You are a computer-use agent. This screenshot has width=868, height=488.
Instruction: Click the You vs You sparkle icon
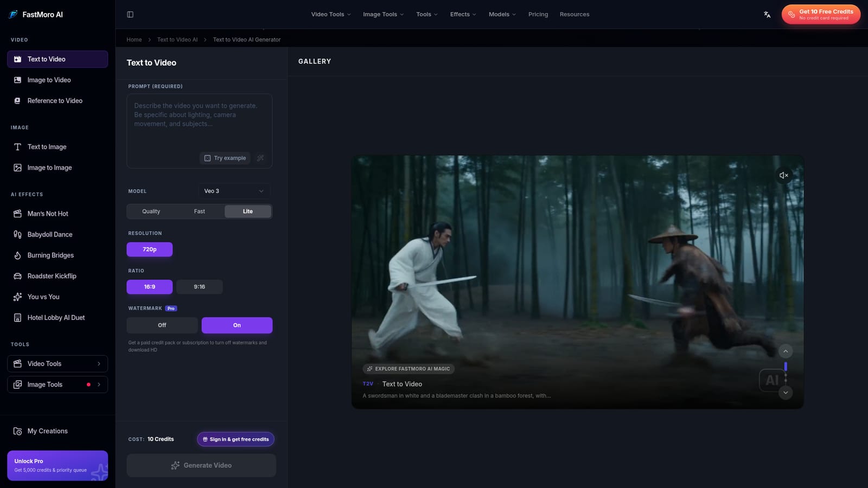click(17, 297)
